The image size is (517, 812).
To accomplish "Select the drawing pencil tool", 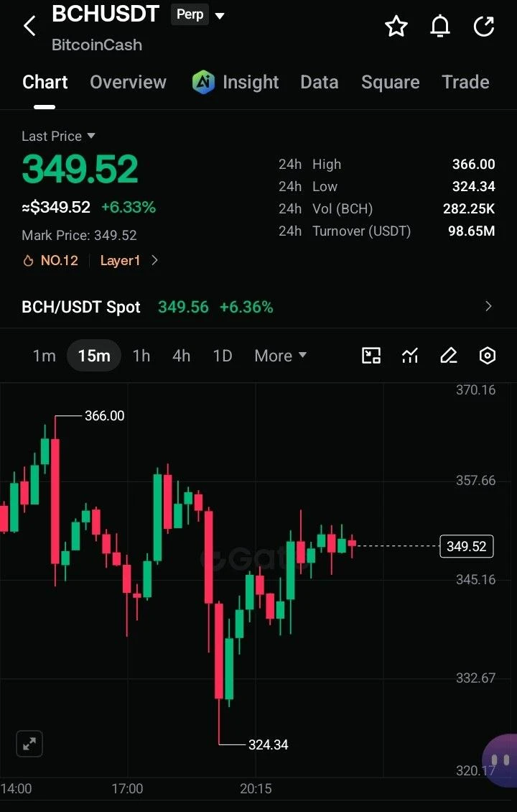I will coord(449,356).
